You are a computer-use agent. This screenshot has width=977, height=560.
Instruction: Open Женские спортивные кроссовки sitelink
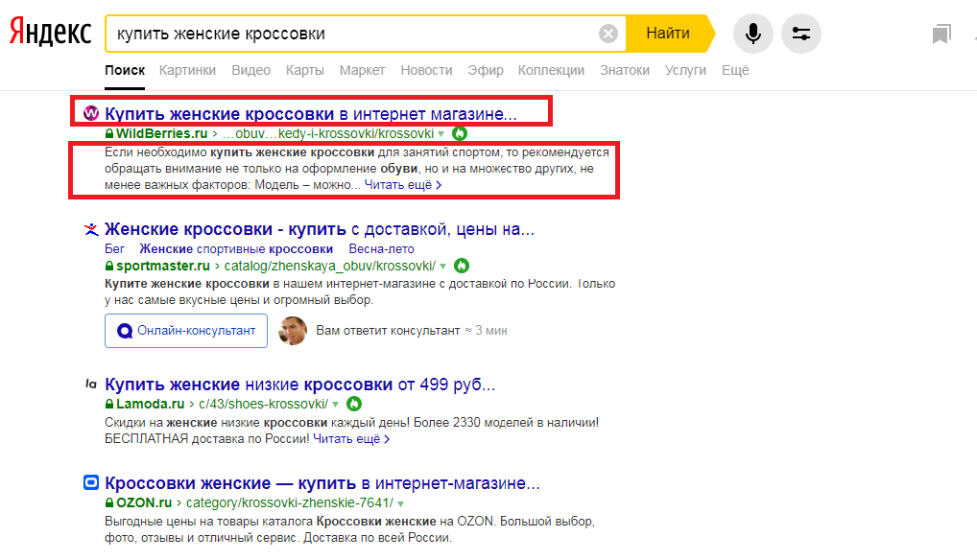click(x=236, y=249)
